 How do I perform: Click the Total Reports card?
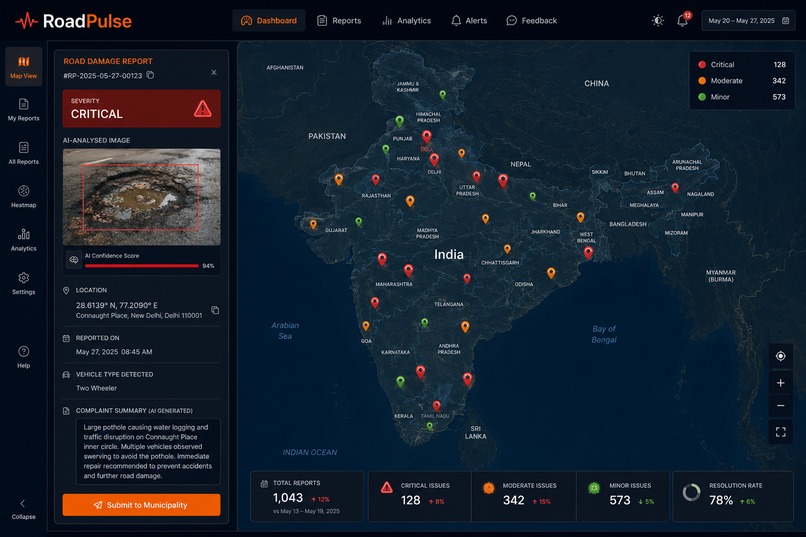[307, 496]
